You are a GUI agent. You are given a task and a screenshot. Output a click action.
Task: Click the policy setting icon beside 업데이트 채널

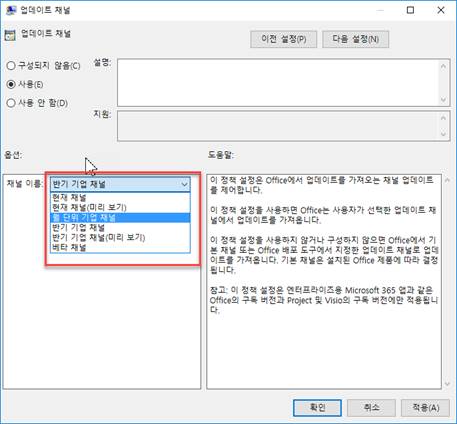pyautogui.click(x=10, y=35)
